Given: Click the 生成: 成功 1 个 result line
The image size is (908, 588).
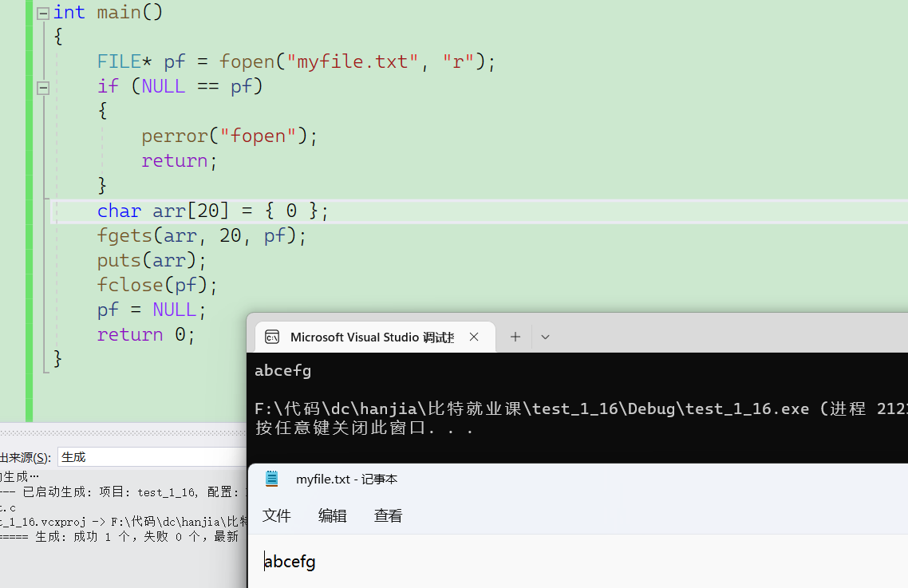Looking at the screenshot, I should coord(120,537).
